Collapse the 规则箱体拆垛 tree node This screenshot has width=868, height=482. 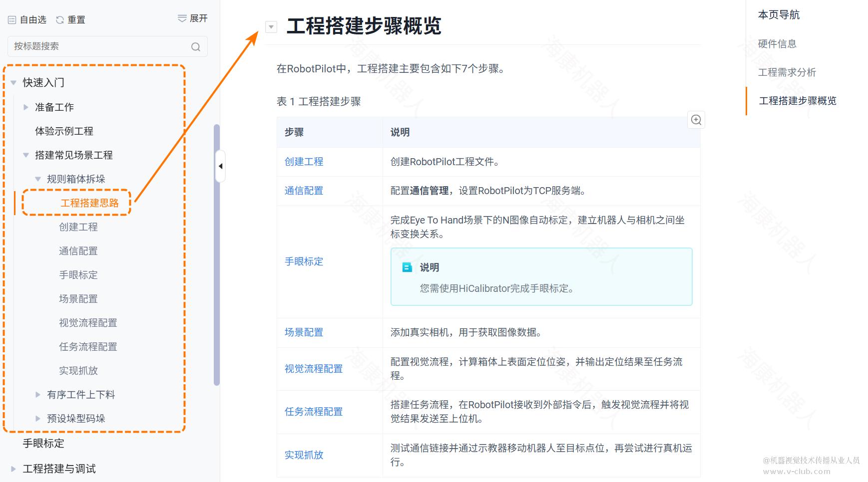pyautogui.click(x=37, y=179)
